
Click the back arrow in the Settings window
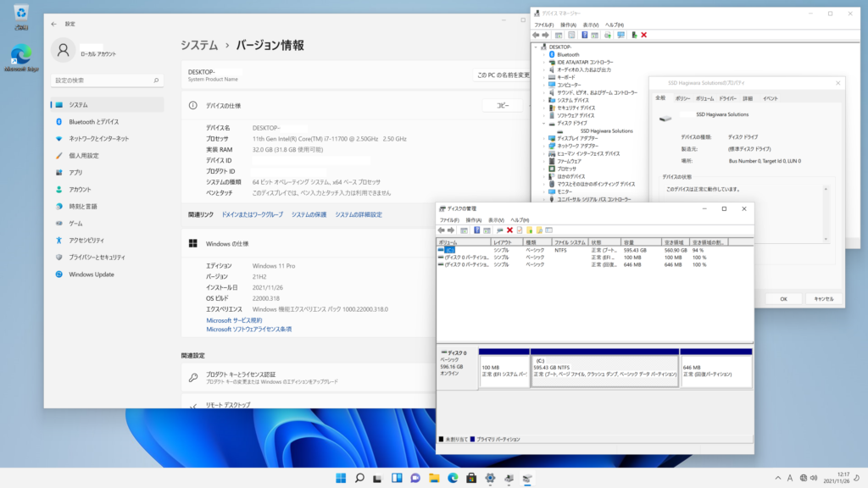[53, 24]
